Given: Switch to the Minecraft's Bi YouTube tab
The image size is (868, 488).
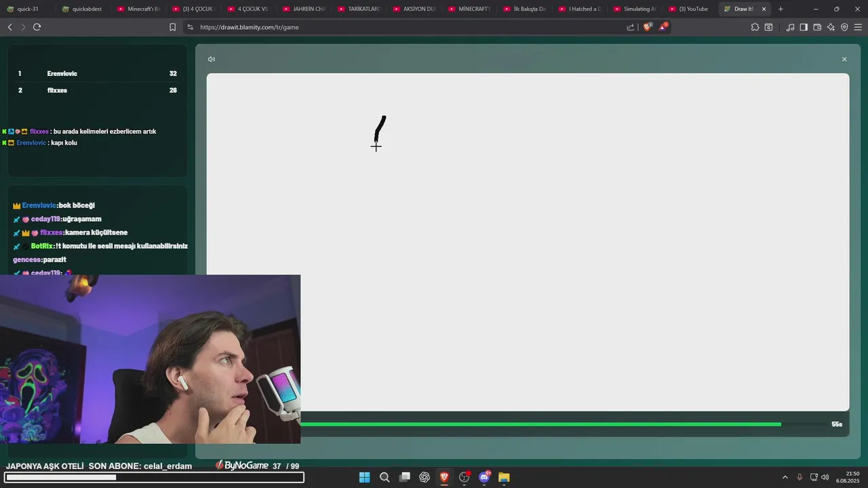Looking at the screenshot, I should click(x=138, y=9).
